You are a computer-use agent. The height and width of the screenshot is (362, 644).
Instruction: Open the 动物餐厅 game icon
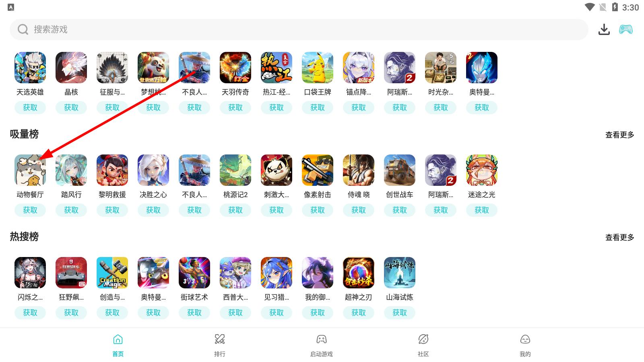point(30,170)
